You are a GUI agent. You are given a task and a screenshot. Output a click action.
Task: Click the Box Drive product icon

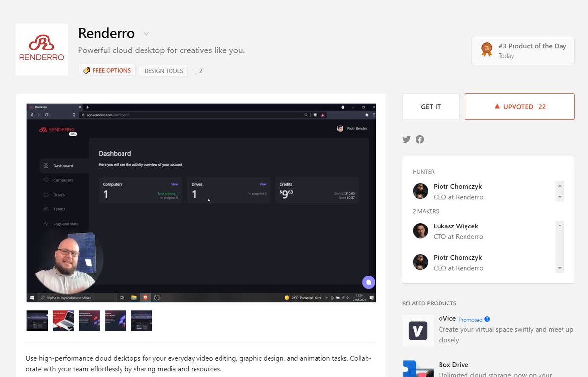[418, 369]
